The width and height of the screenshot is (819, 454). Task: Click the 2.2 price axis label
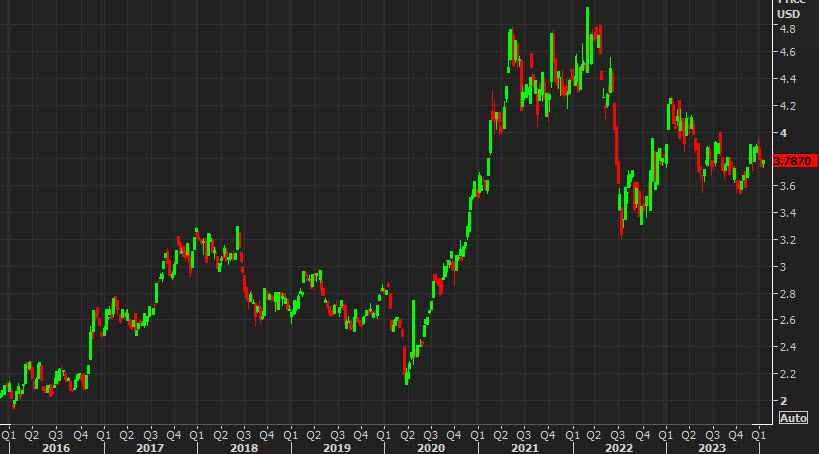788,374
